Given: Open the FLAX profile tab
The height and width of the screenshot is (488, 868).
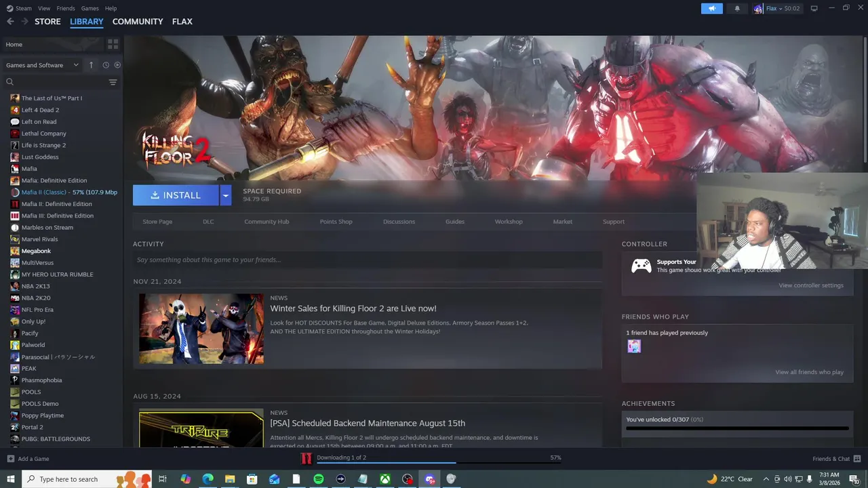Looking at the screenshot, I should pos(182,22).
